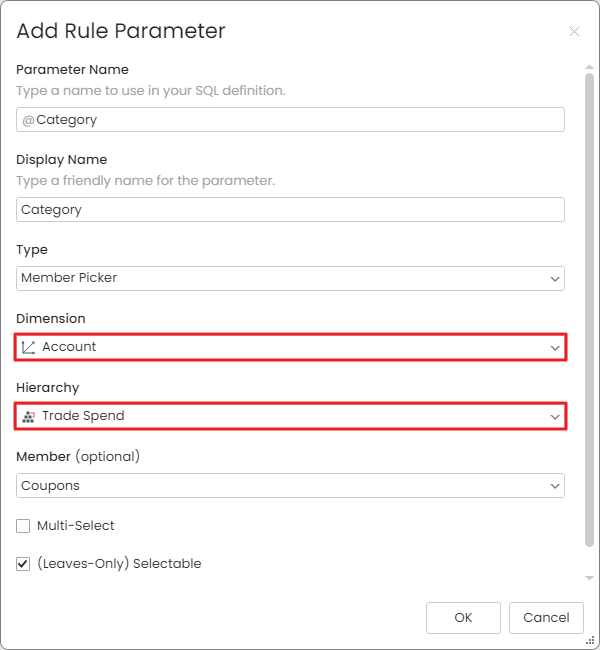Click the Trade Spend hierarchy icon
This screenshot has height=650, width=600.
pyautogui.click(x=28, y=417)
